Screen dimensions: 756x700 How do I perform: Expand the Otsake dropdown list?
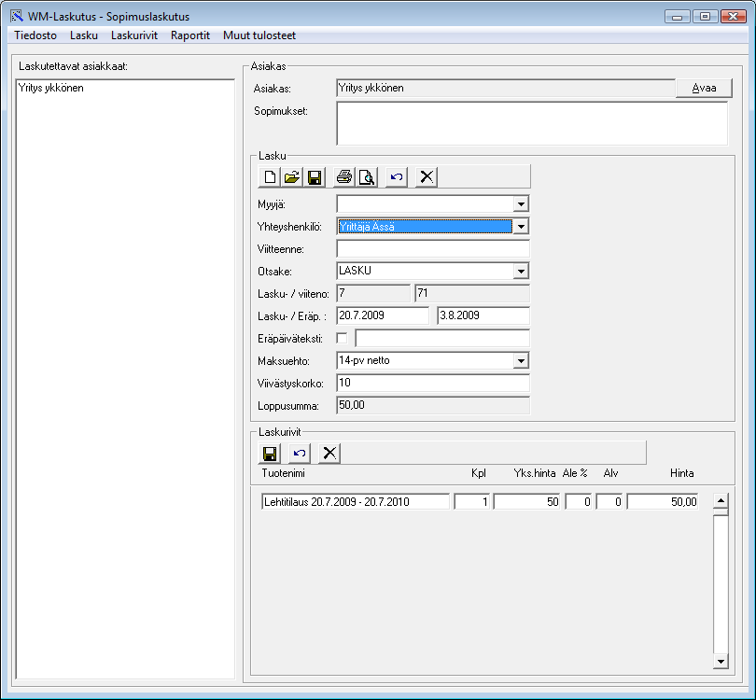521,271
